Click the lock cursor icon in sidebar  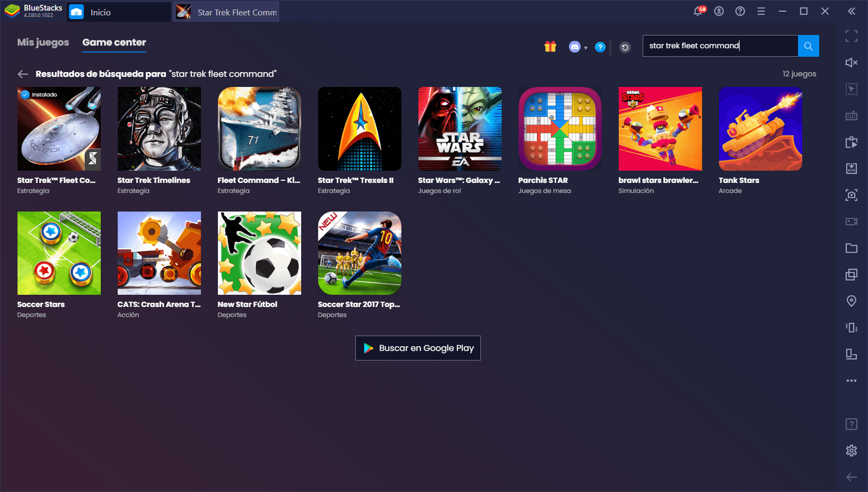tap(852, 89)
